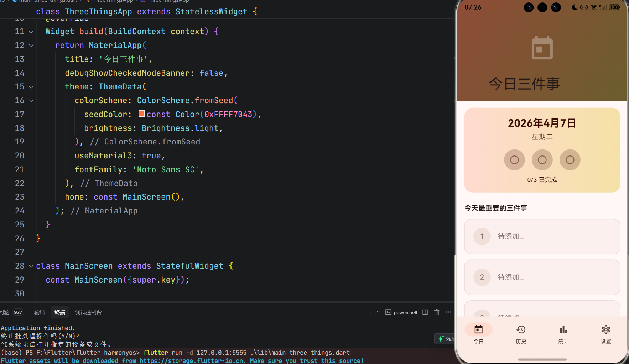The image size is (629, 364).
Task: Open the new terminal launch profile dropdown
Action: pos(378,312)
